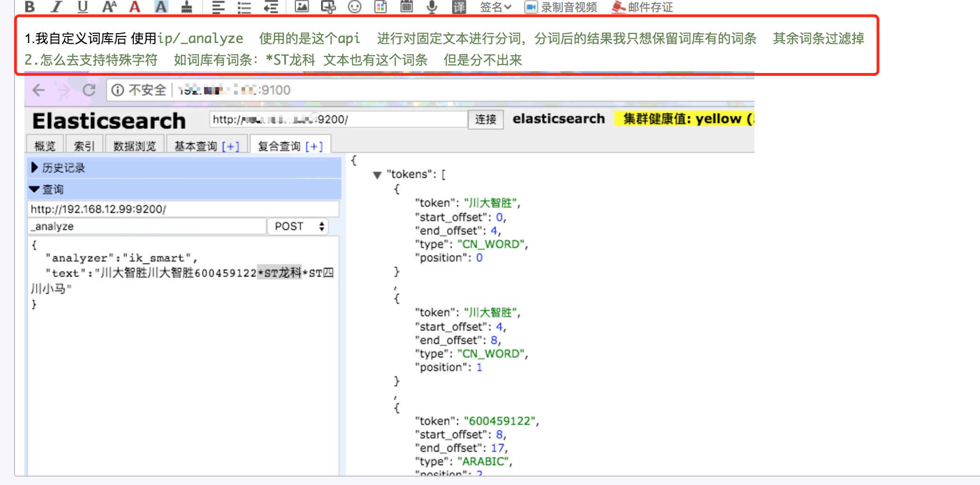Viewport: 980px width, 485px height.
Task: Click the microphone voice input icon
Action: [x=432, y=7]
